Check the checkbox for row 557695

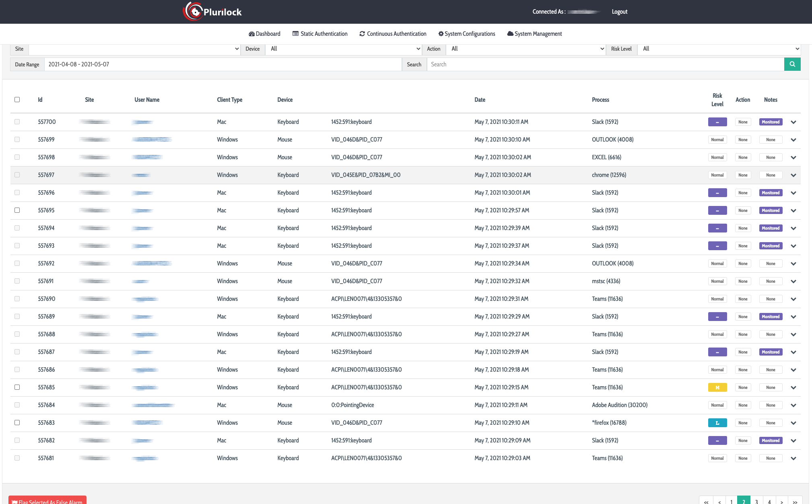tap(17, 210)
